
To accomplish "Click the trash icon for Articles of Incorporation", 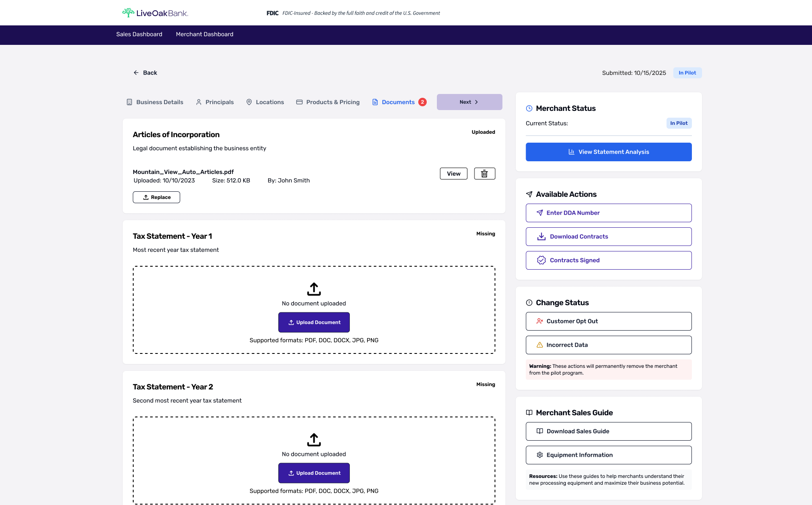I will [x=484, y=174].
